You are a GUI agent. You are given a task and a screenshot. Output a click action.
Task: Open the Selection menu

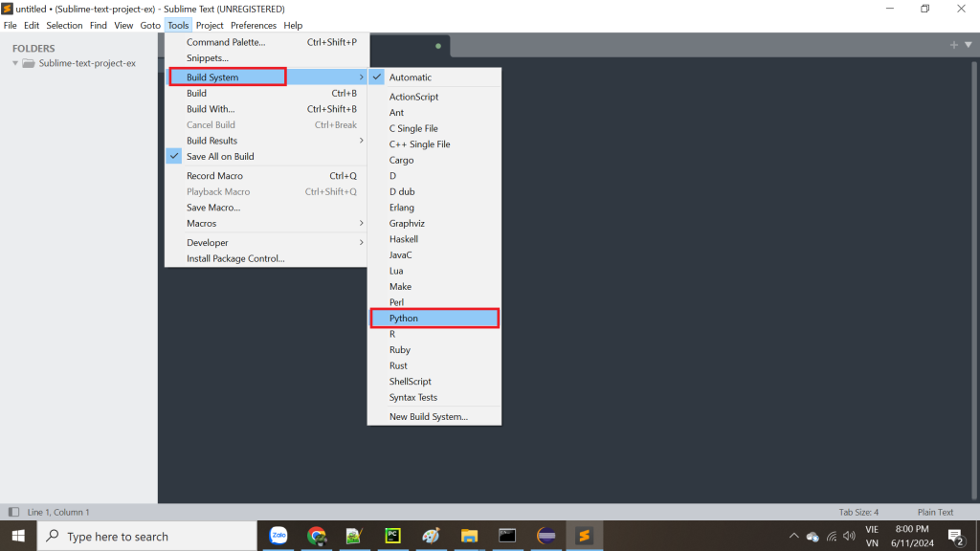click(x=64, y=25)
